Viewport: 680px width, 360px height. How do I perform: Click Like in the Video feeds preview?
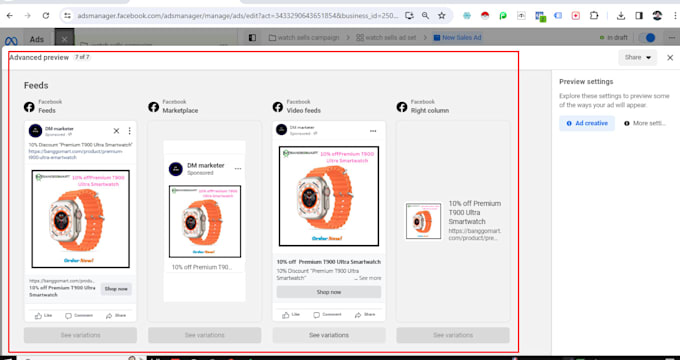[x=291, y=315]
